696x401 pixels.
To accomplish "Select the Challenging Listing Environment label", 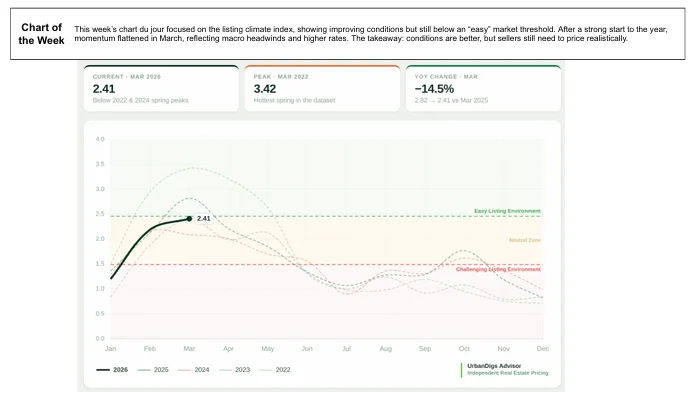I will (x=498, y=269).
